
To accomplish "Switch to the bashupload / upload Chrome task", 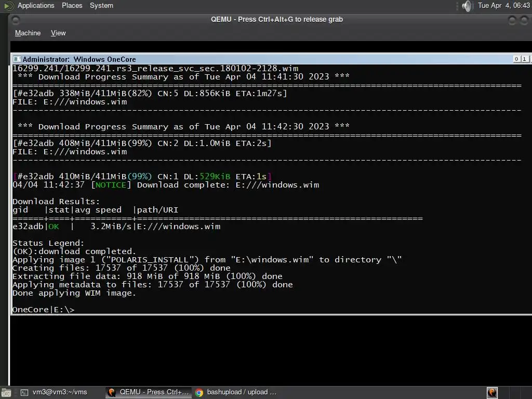I will point(236,392).
